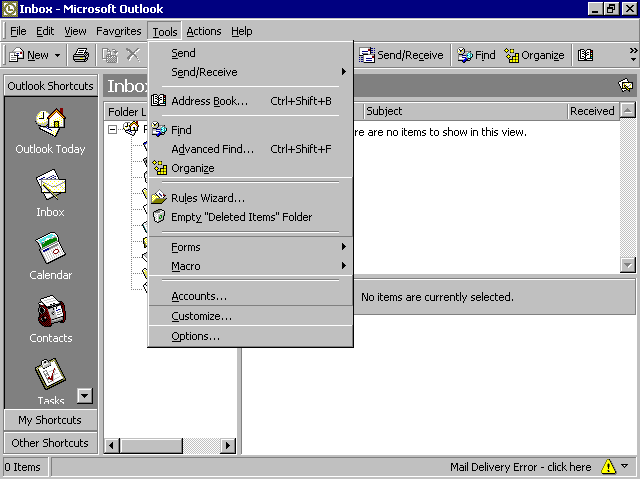640x480 pixels.
Task: Open the Other Shortcuts group
Action: coord(51,443)
